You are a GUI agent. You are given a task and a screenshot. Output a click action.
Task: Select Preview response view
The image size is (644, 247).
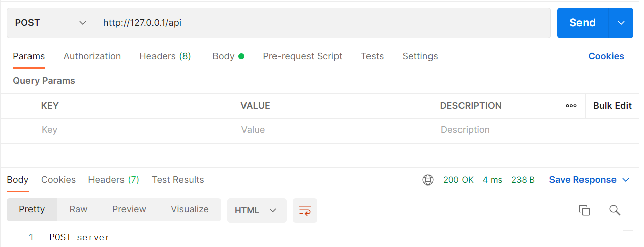click(129, 209)
